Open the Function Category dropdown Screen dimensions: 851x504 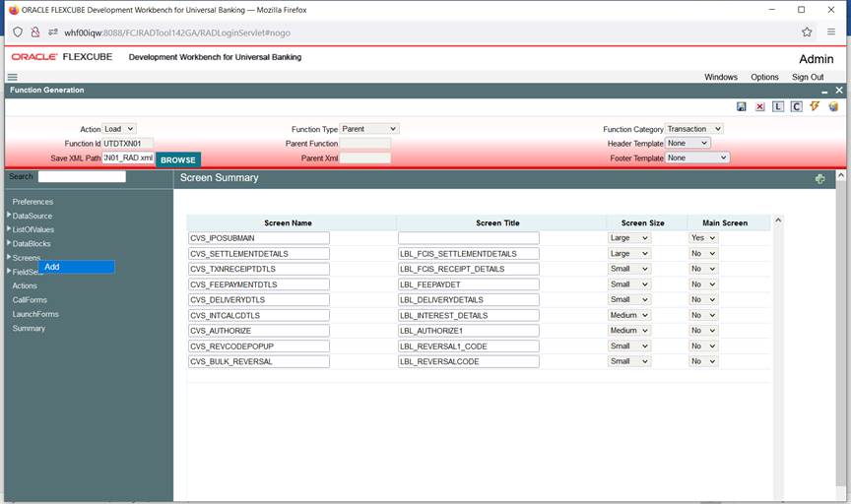click(x=694, y=129)
